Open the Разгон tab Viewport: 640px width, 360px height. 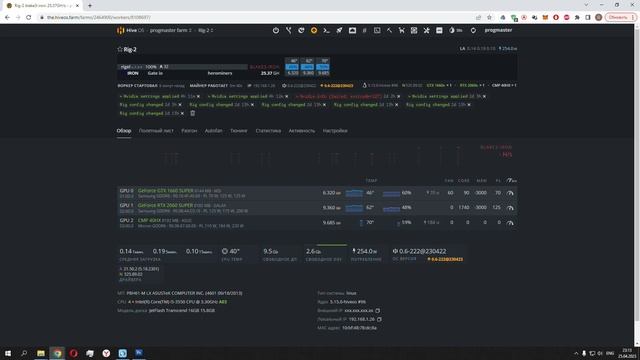point(189,131)
